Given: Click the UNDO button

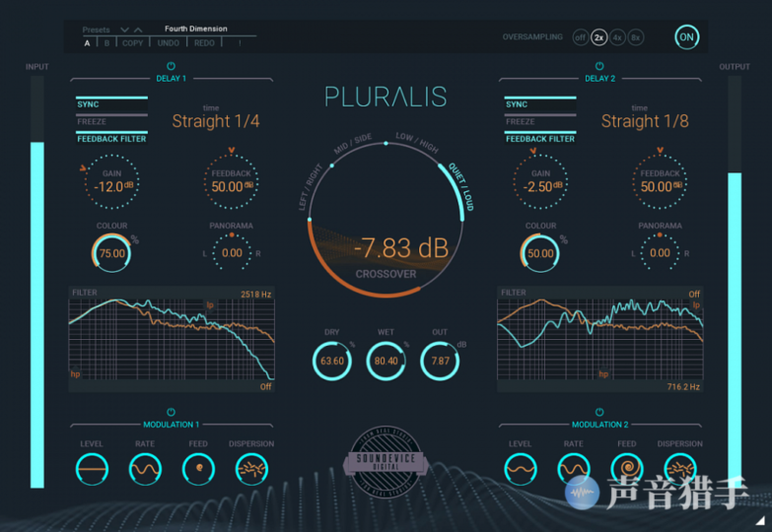Looking at the screenshot, I should tap(169, 43).
